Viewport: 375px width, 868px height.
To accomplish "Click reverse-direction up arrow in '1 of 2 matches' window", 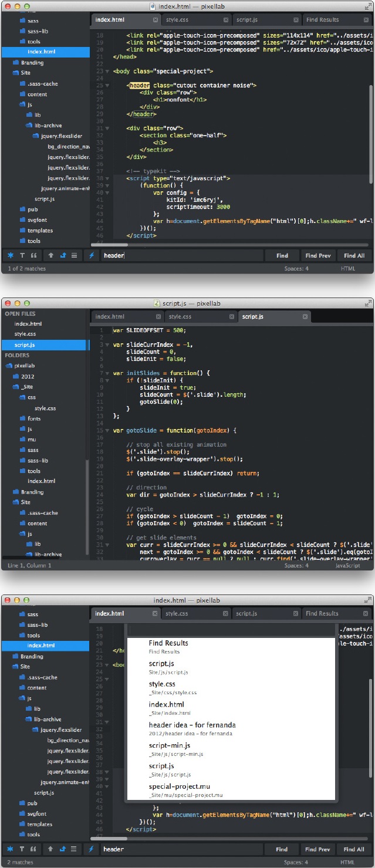I will (x=51, y=255).
